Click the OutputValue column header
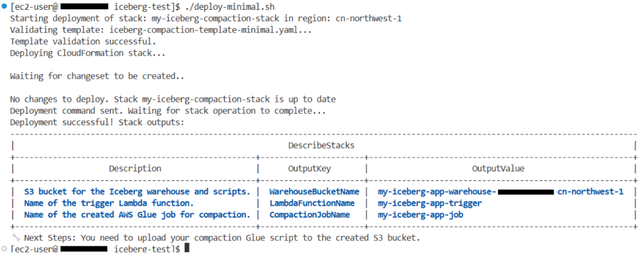The width and height of the screenshot is (644, 257). coord(498,168)
